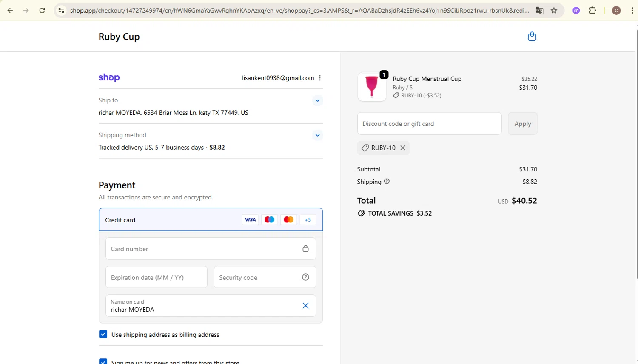Click the Payment heading
This screenshot has width=638, height=364.
(x=117, y=185)
